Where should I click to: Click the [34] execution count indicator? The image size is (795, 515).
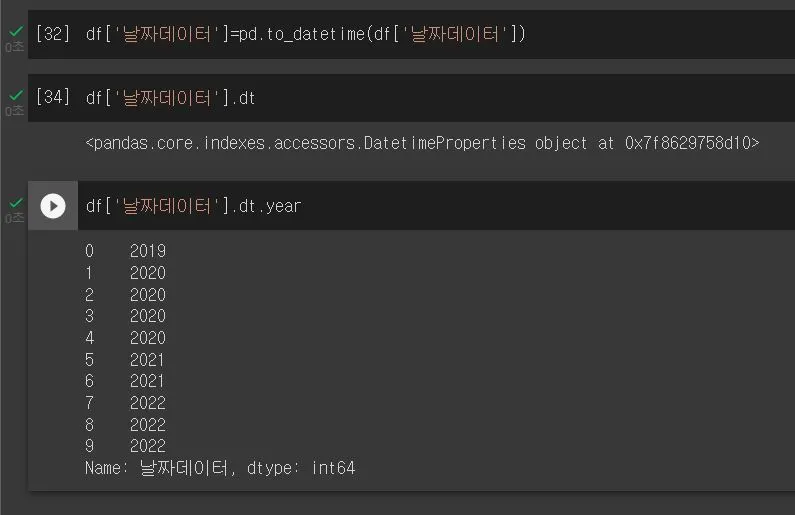click(53, 97)
